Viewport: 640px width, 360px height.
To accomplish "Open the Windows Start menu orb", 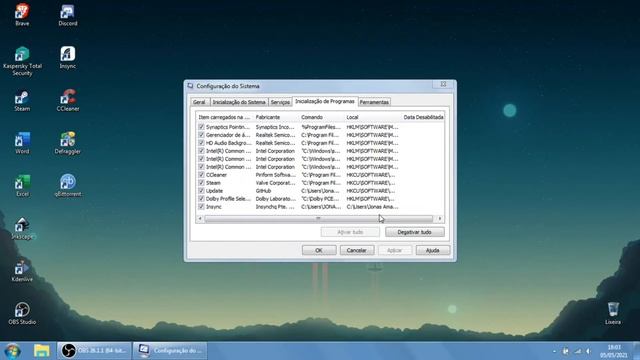I will point(12,351).
